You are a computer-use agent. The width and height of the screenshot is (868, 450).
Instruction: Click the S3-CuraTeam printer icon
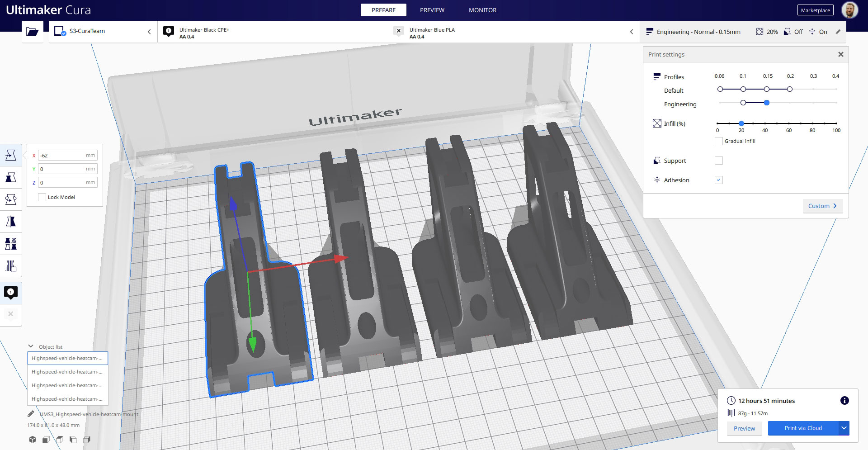[60, 31]
